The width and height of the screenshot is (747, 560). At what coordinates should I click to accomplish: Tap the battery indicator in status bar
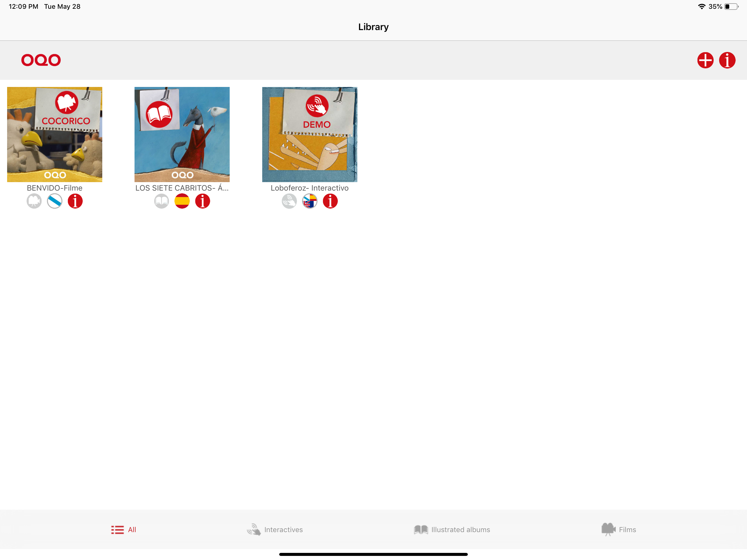(731, 7)
